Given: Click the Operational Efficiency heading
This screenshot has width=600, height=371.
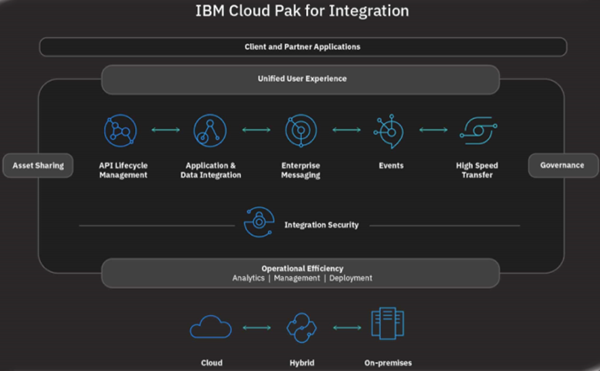Looking at the screenshot, I should point(302,268).
